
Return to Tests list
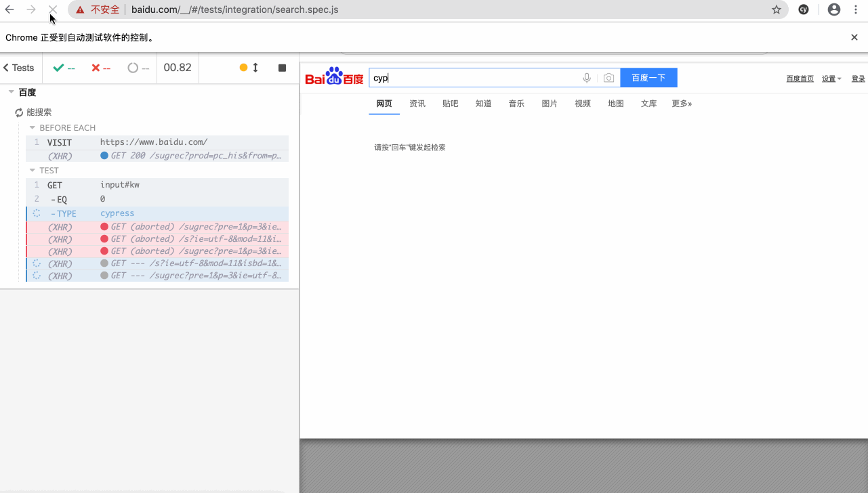(x=18, y=68)
